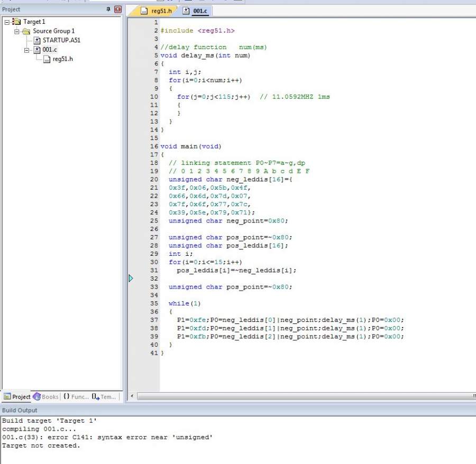Collapse the 001.c file node

[27, 50]
